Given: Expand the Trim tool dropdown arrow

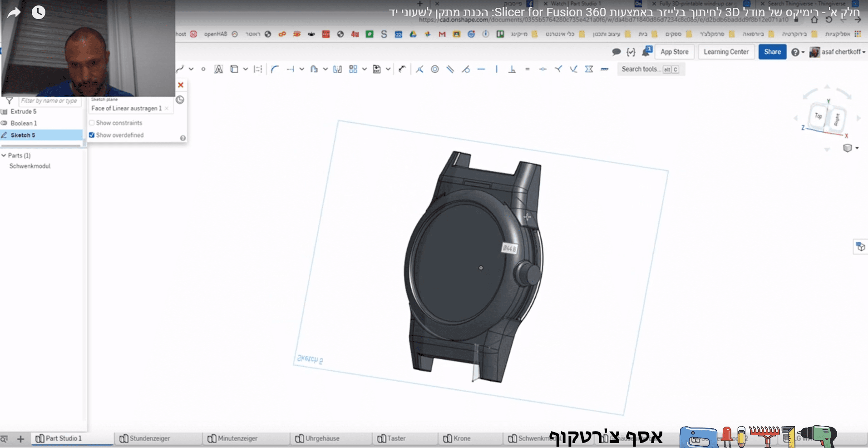Looking at the screenshot, I should (x=302, y=69).
